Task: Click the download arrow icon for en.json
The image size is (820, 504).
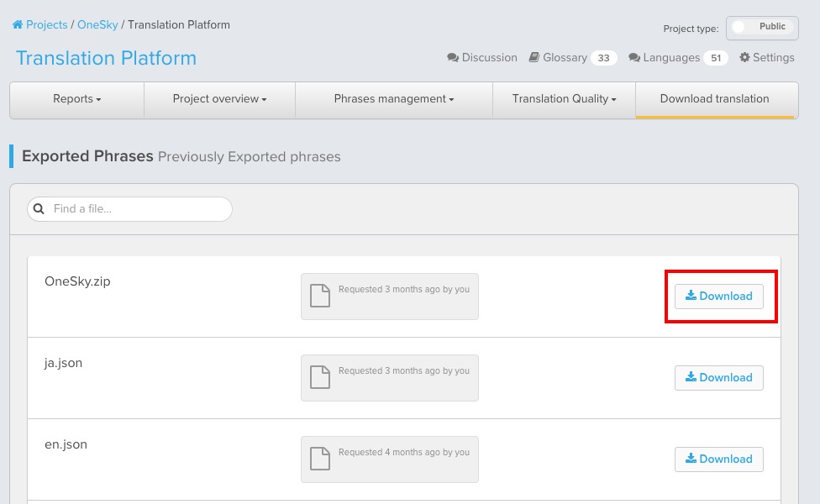Action: (691, 459)
